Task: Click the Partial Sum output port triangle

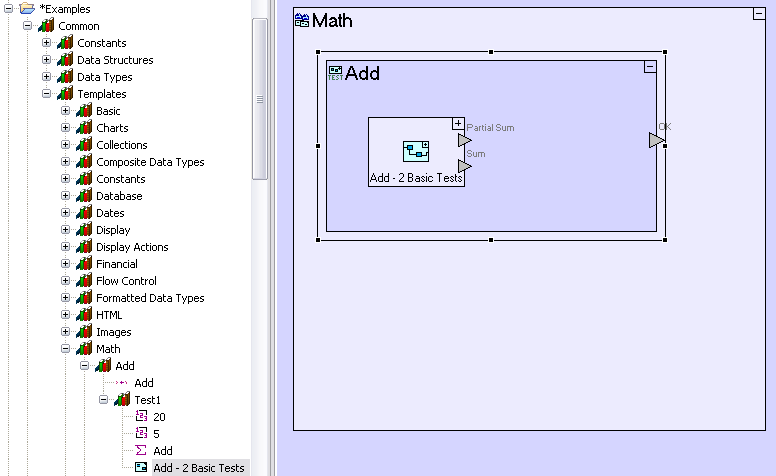Action: click(x=464, y=140)
